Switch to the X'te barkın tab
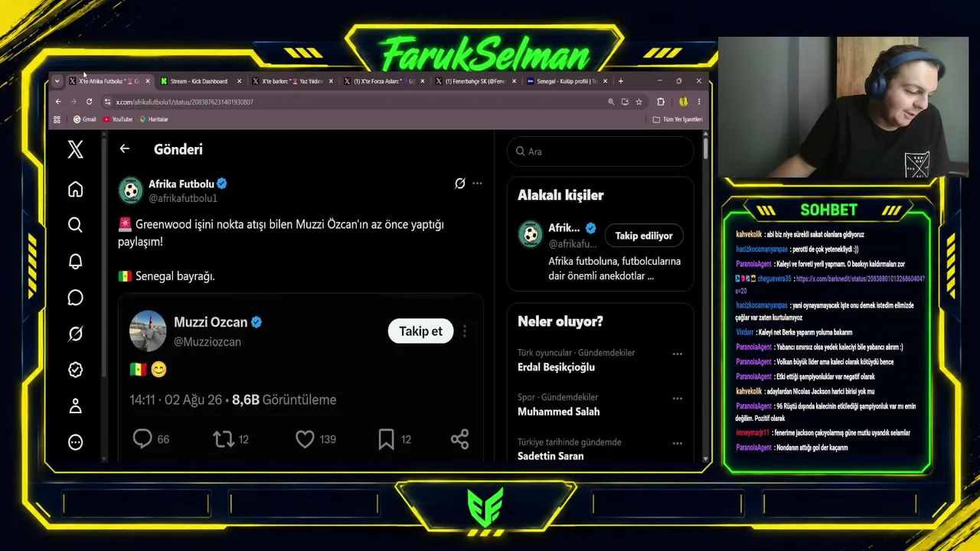The width and height of the screenshot is (980, 551). coord(291,81)
